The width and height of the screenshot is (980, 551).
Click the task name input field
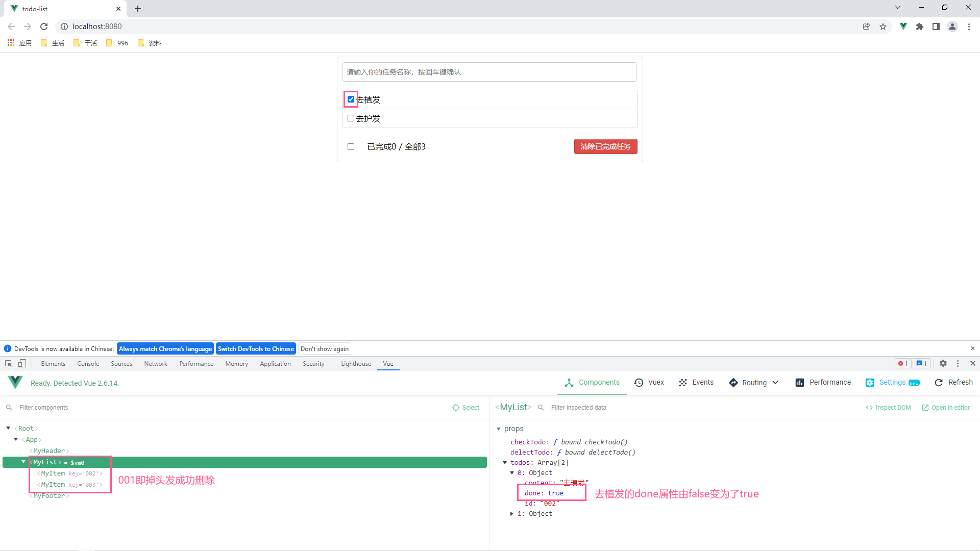click(489, 72)
